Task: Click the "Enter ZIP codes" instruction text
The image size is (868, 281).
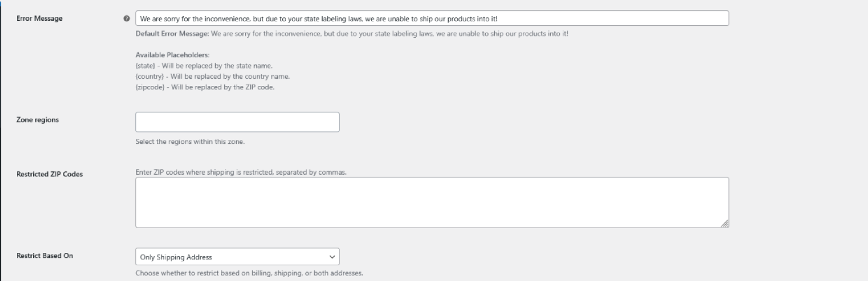Action: [241, 172]
